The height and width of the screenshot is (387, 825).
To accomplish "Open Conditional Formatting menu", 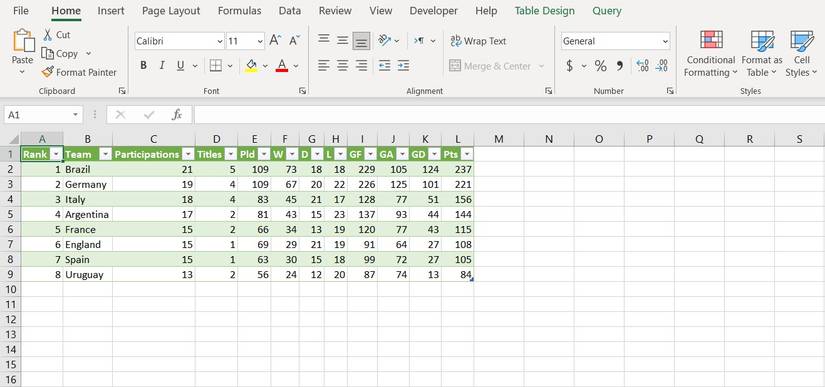I will pos(711,54).
